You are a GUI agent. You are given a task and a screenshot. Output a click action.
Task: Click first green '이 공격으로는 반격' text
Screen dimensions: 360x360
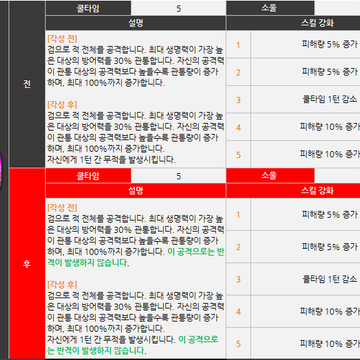pos(196,252)
